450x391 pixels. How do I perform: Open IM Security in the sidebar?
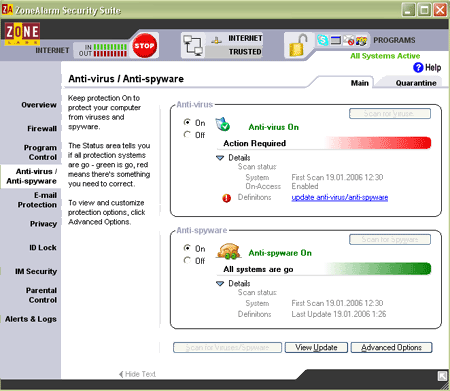pyautogui.click(x=36, y=272)
